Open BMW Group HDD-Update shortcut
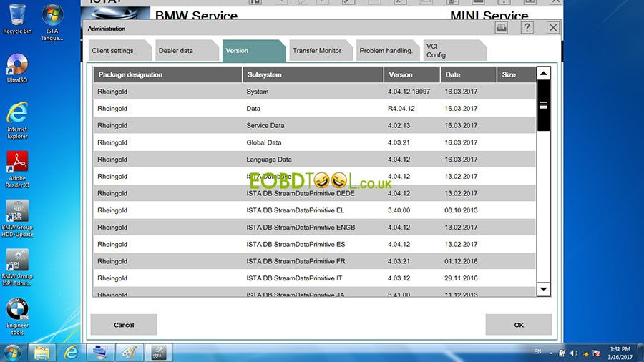The width and height of the screenshot is (644, 362). pyautogui.click(x=17, y=218)
